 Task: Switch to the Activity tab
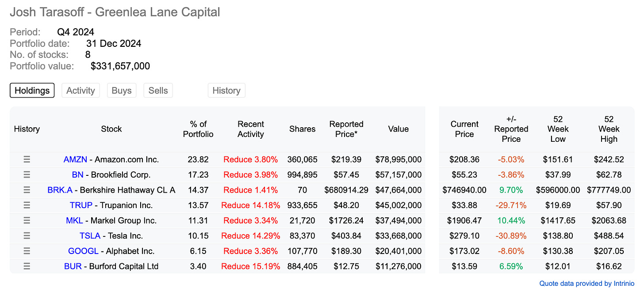[x=80, y=91]
